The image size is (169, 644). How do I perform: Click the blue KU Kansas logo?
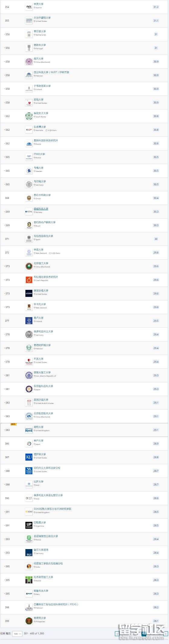pyautogui.click(x=29, y=457)
